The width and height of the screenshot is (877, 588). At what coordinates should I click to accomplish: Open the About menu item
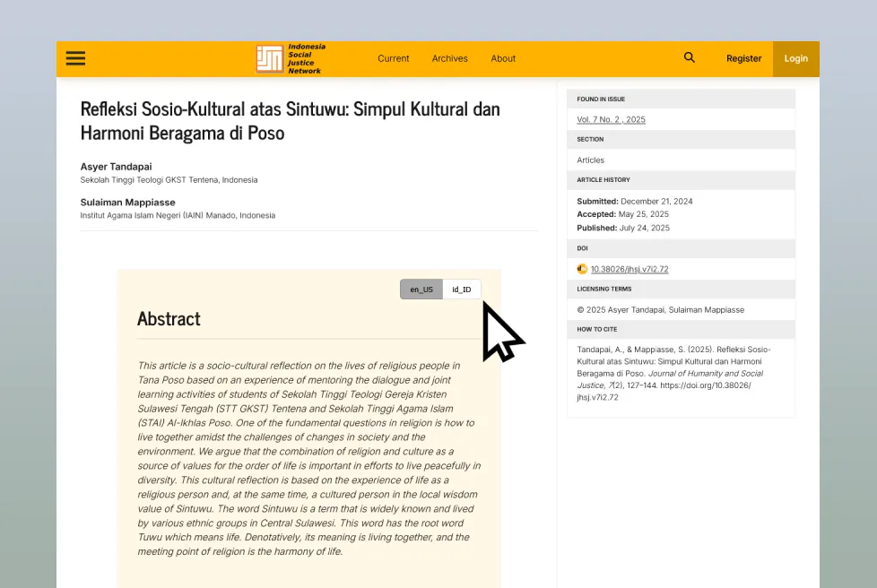503,58
